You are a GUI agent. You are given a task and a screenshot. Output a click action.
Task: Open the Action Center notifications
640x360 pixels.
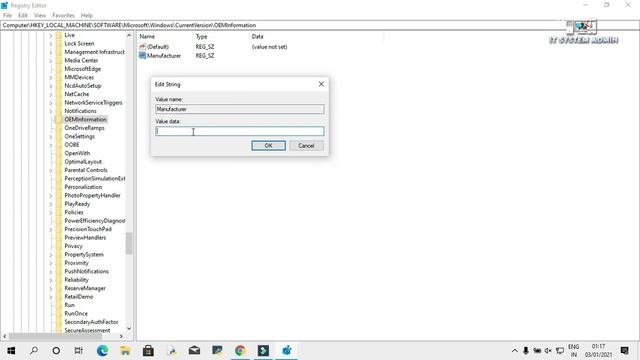624,351
